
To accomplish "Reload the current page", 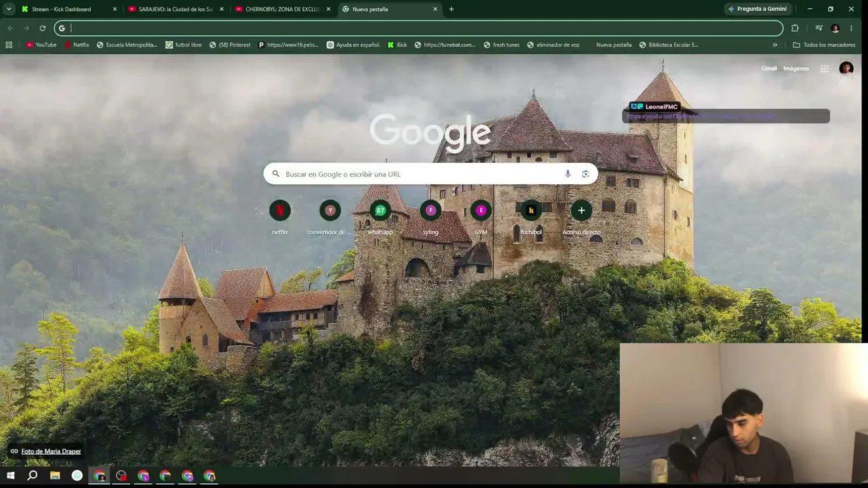I will click(x=42, y=28).
